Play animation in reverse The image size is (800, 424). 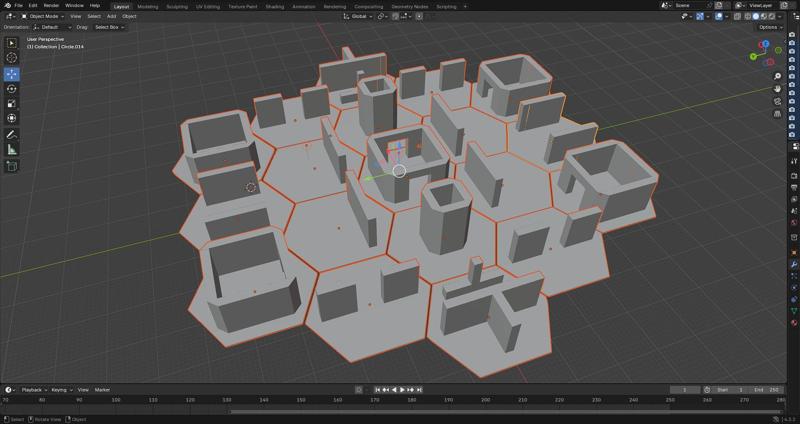[x=394, y=390]
